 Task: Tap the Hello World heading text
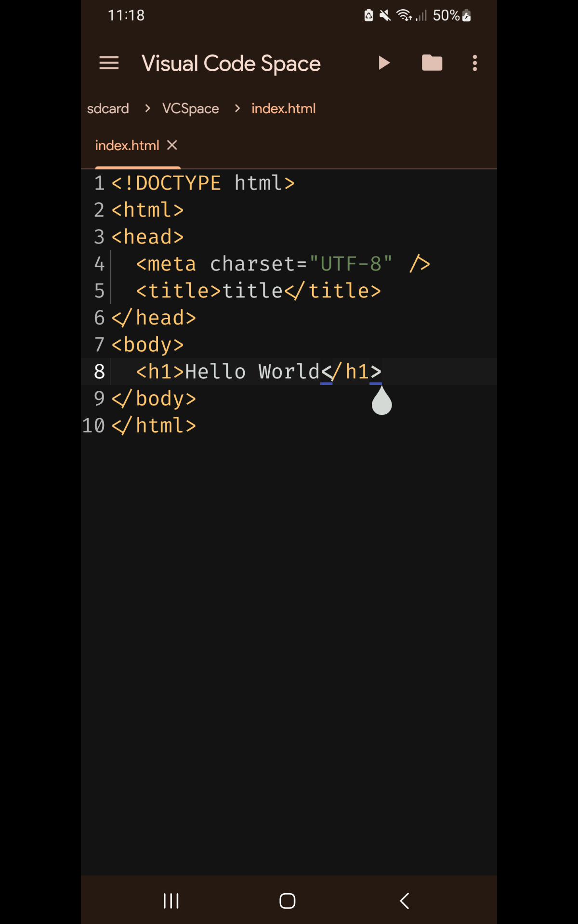(x=253, y=371)
